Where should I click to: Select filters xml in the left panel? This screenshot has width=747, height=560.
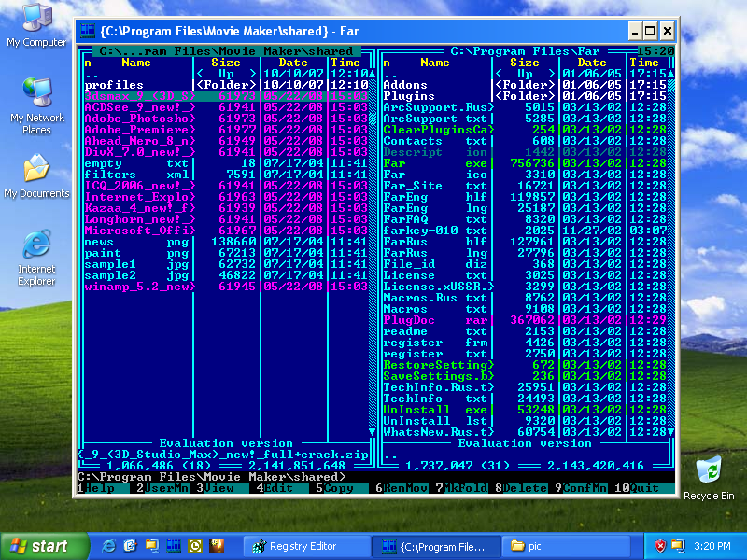tap(226, 175)
